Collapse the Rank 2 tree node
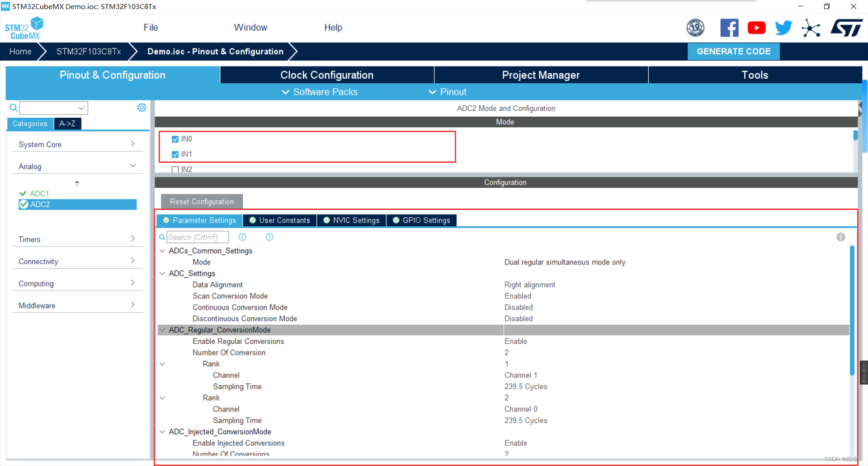This screenshot has height=466, width=868. click(162, 398)
